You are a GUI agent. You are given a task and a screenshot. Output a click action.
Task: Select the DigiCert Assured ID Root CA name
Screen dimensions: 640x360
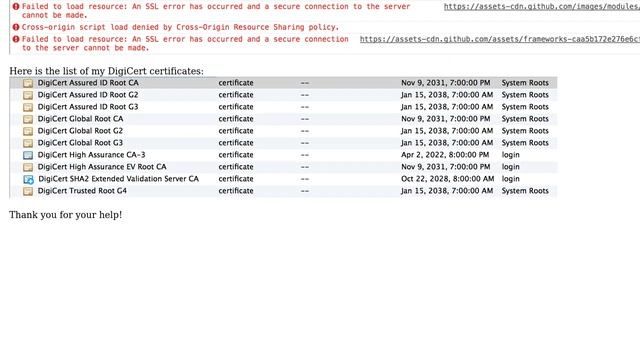[88, 83]
